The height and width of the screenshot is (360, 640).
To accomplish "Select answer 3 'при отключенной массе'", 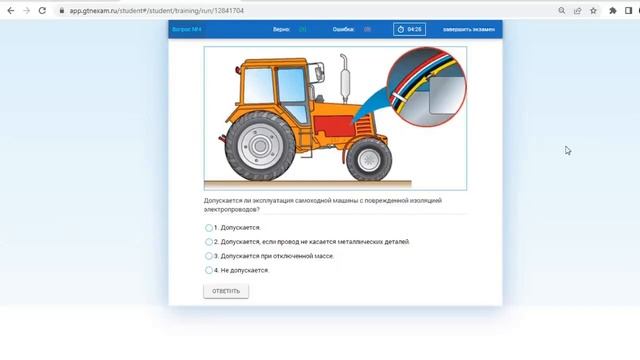I will coord(209,256).
